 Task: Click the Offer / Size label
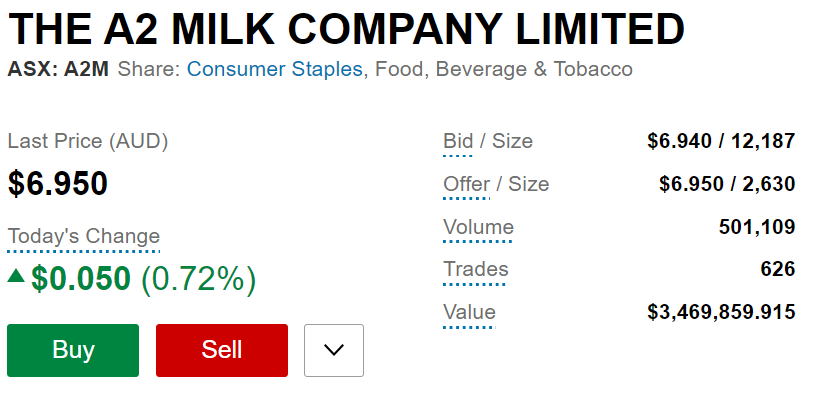(496, 184)
